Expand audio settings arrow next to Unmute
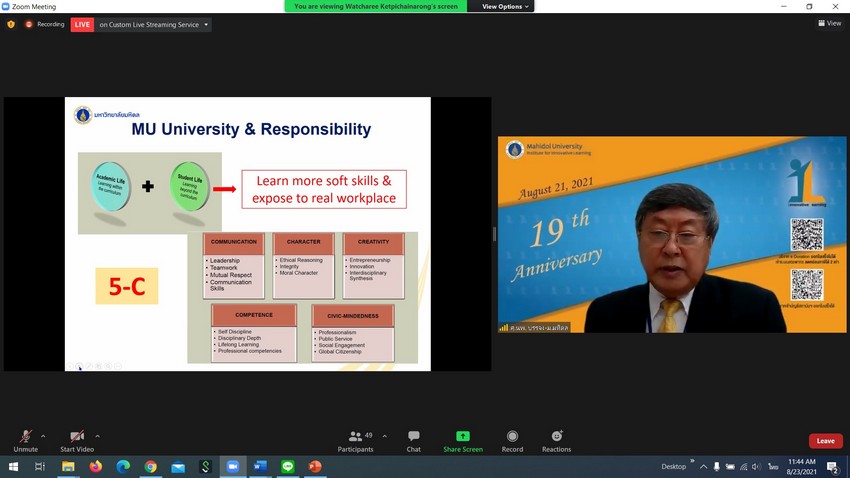 pyautogui.click(x=44, y=436)
